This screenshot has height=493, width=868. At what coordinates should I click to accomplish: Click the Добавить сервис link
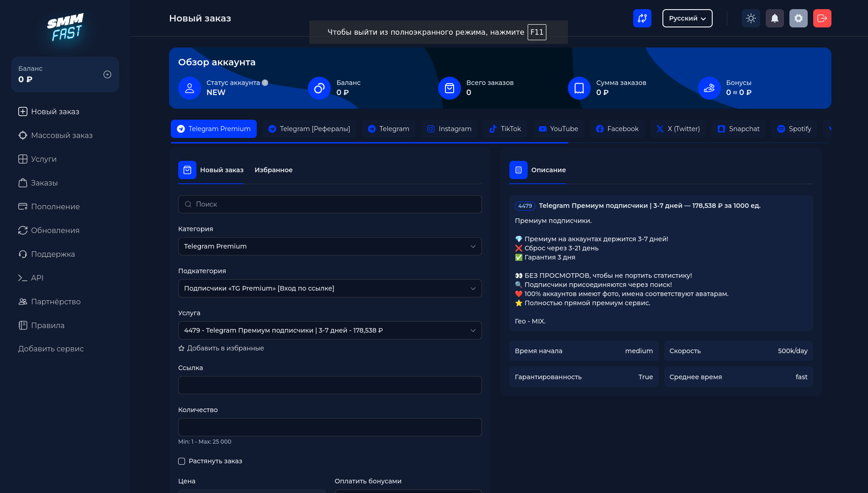pyautogui.click(x=51, y=349)
